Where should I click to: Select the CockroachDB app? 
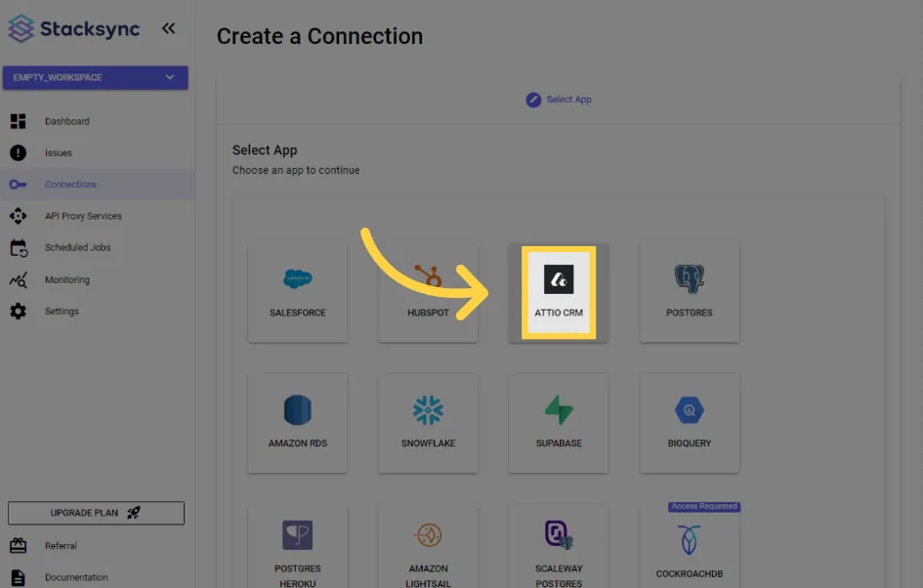coord(690,547)
